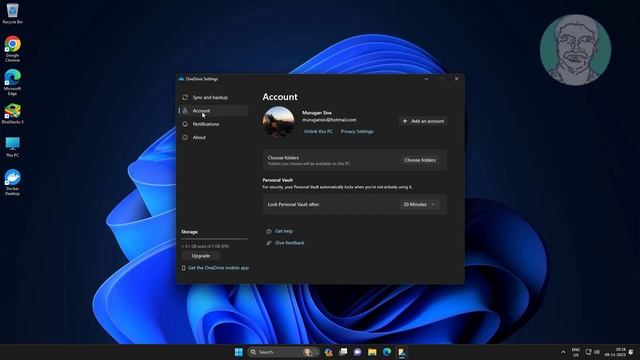Click the taskbar Search box
The image size is (640, 360).
coord(284,352)
